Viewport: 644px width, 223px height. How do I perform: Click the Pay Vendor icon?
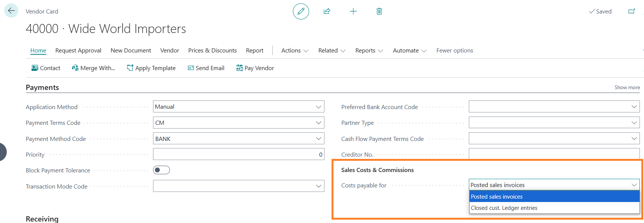pyautogui.click(x=239, y=68)
